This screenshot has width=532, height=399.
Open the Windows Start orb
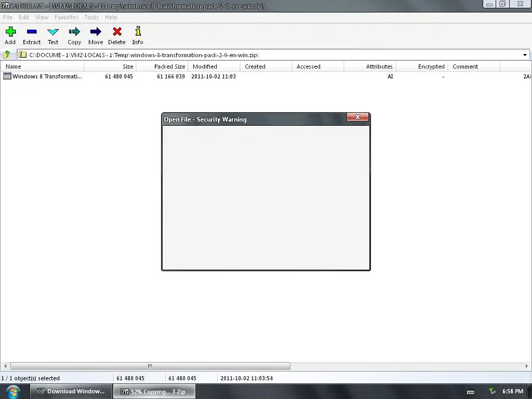12,392
